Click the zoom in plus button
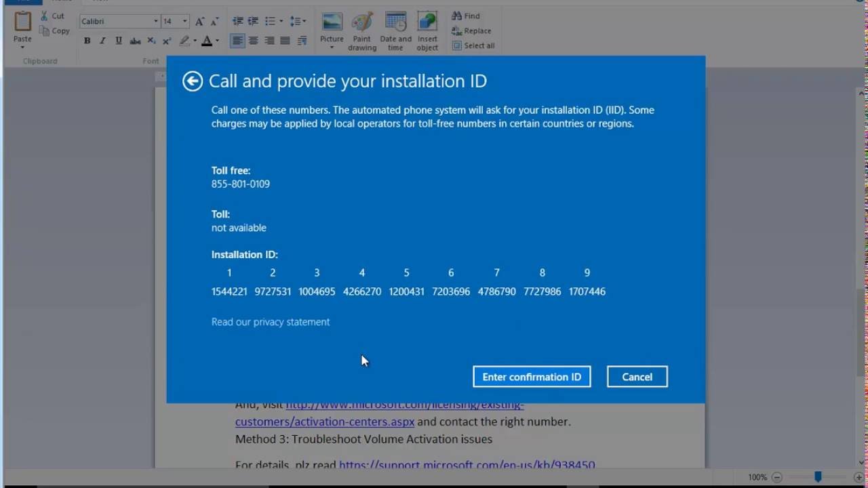Screen dimensions: 868x488 tap(859, 477)
